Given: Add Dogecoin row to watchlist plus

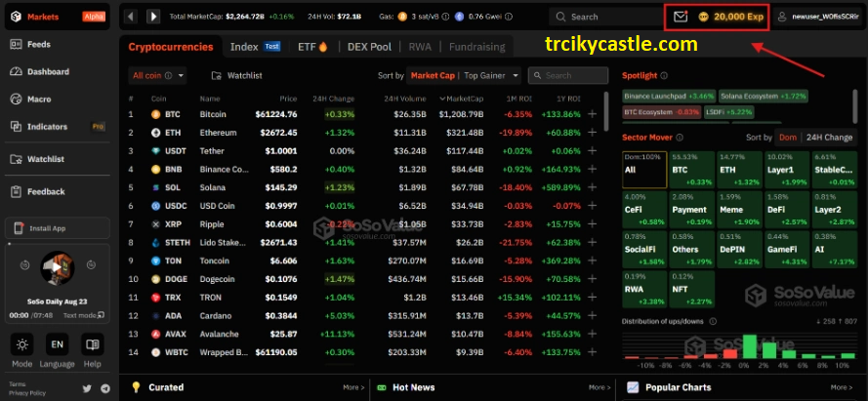Looking at the screenshot, I should (x=592, y=279).
